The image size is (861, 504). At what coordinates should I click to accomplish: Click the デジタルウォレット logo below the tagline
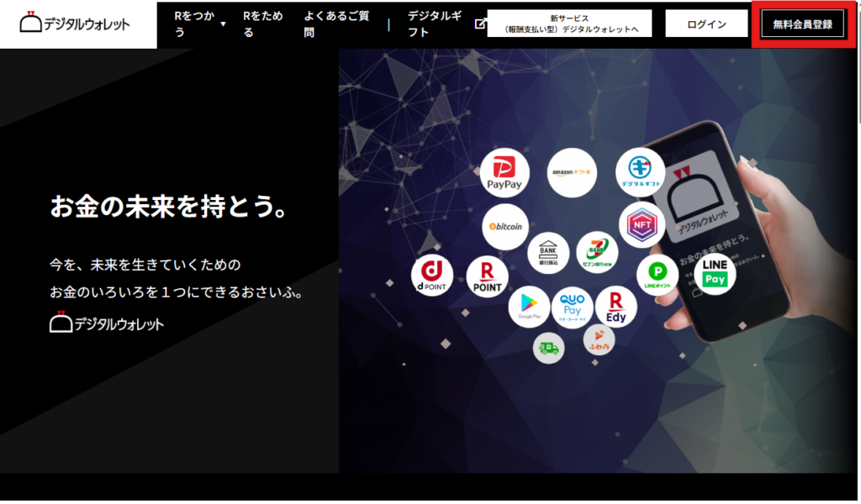107,323
